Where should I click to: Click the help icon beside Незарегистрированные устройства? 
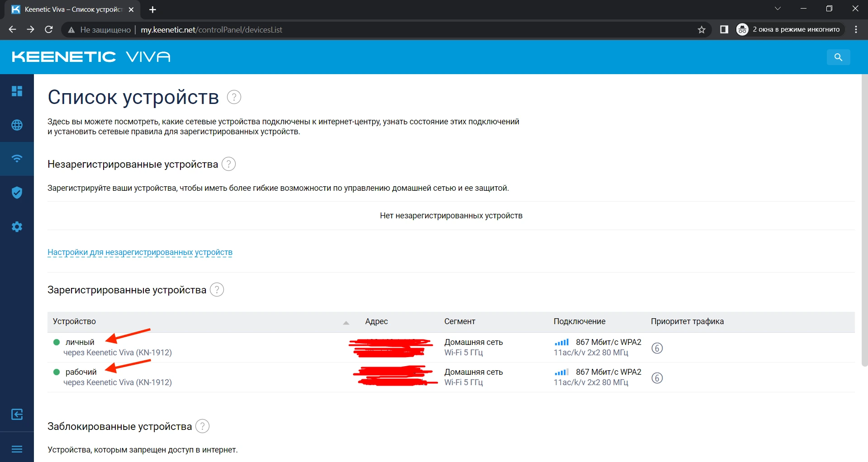point(228,164)
